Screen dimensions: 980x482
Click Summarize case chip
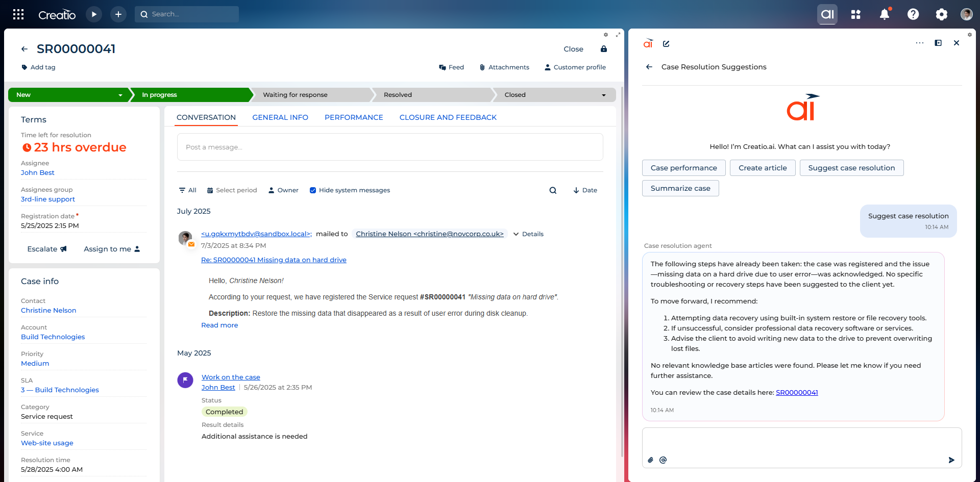point(680,188)
